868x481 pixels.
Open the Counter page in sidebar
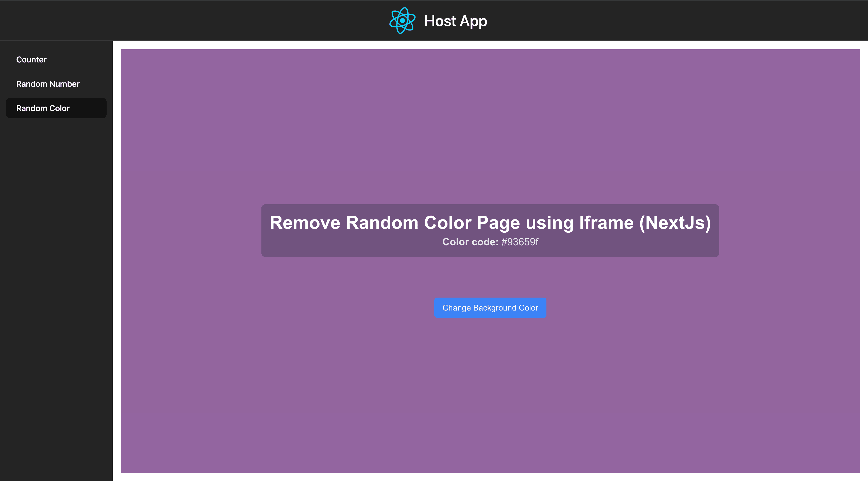pos(56,60)
